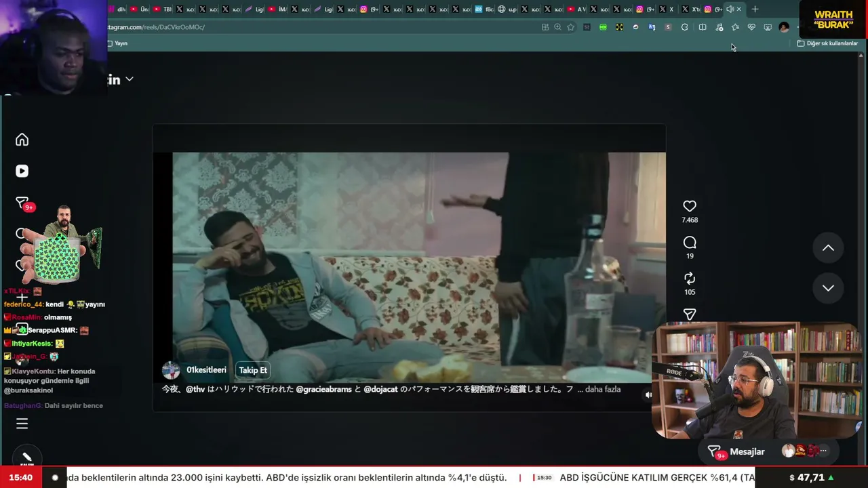This screenshot has height=488, width=868.
Task: Expand the Instagram logo dropdown chevron
Action: pos(129,79)
